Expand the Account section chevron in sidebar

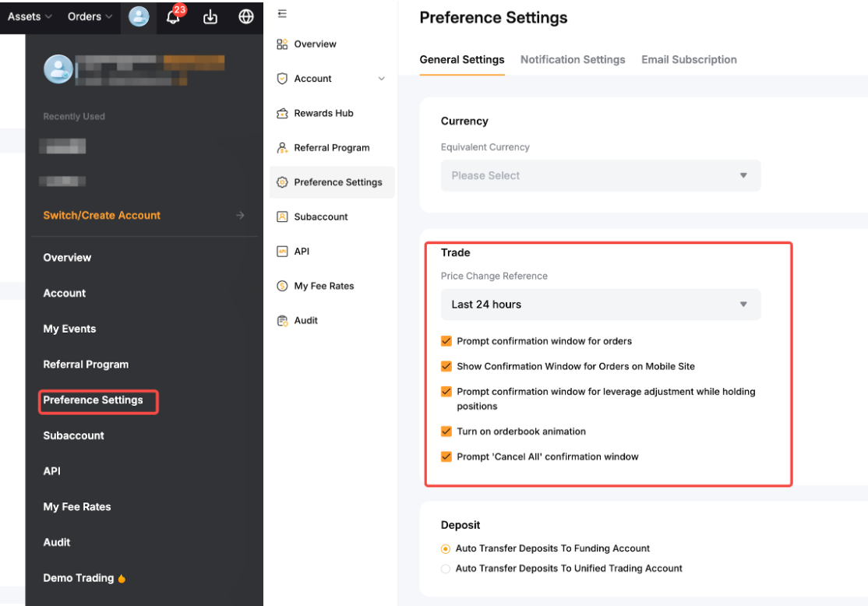click(x=381, y=79)
